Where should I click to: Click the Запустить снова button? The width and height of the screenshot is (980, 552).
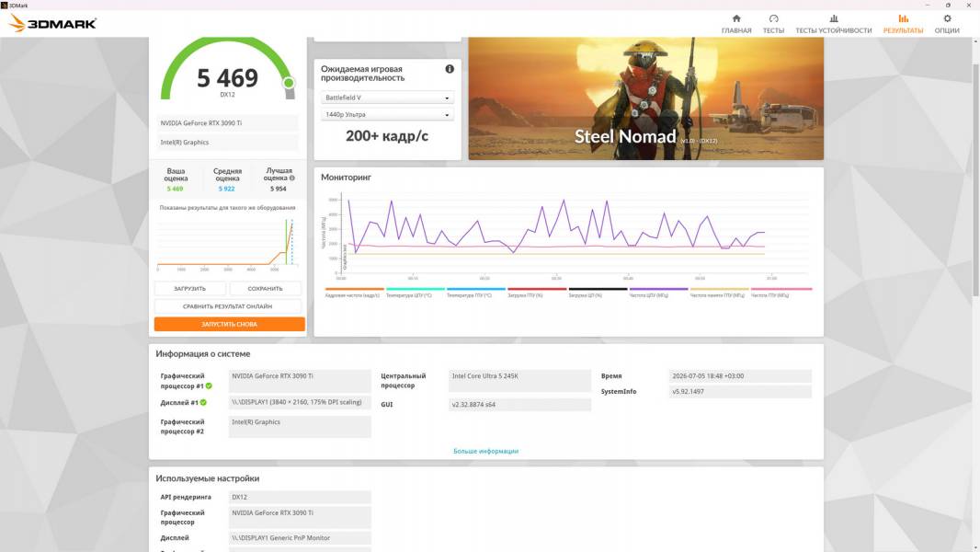tap(230, 324)
